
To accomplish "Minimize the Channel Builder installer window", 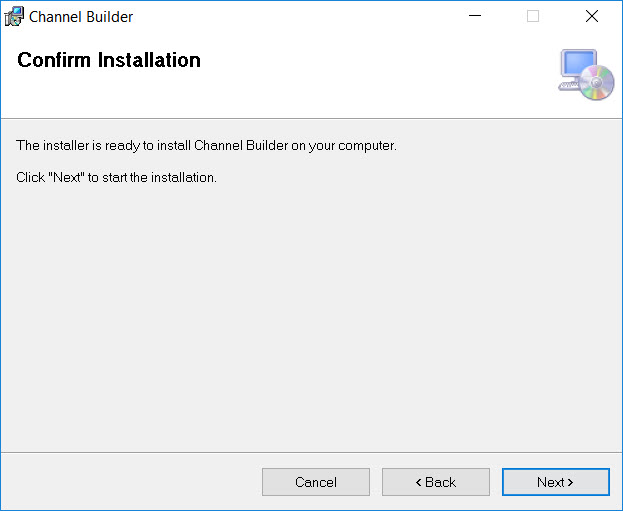I will click(x=474, y=16).
